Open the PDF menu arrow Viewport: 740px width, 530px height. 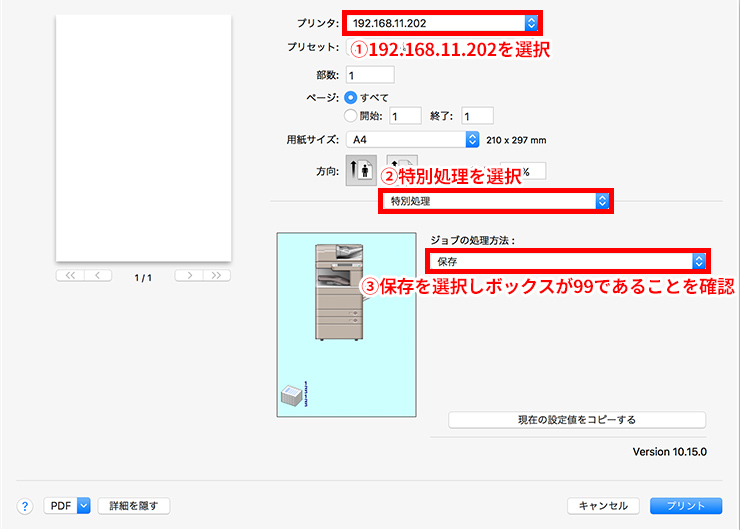pos(83,506)
